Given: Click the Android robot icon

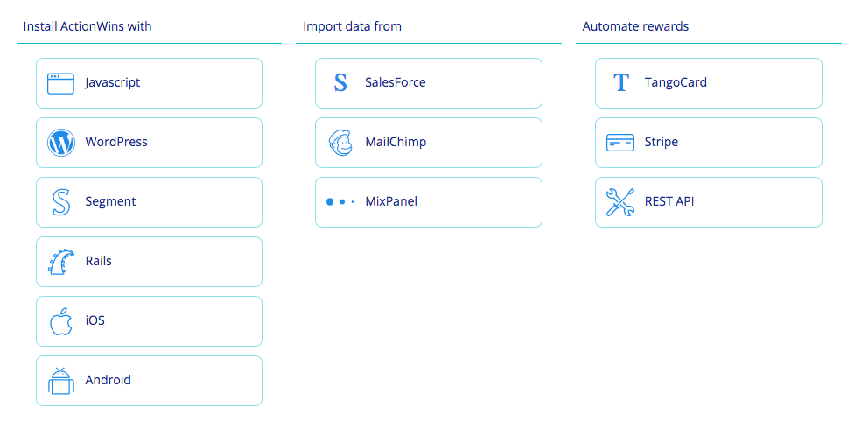Looking at the screenshot, I should click(x=61, y=381).
